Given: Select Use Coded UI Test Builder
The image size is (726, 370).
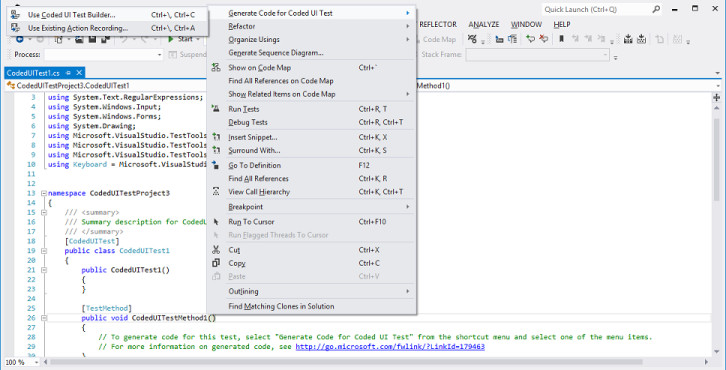Looking at the screenshot, I should 108,15.
